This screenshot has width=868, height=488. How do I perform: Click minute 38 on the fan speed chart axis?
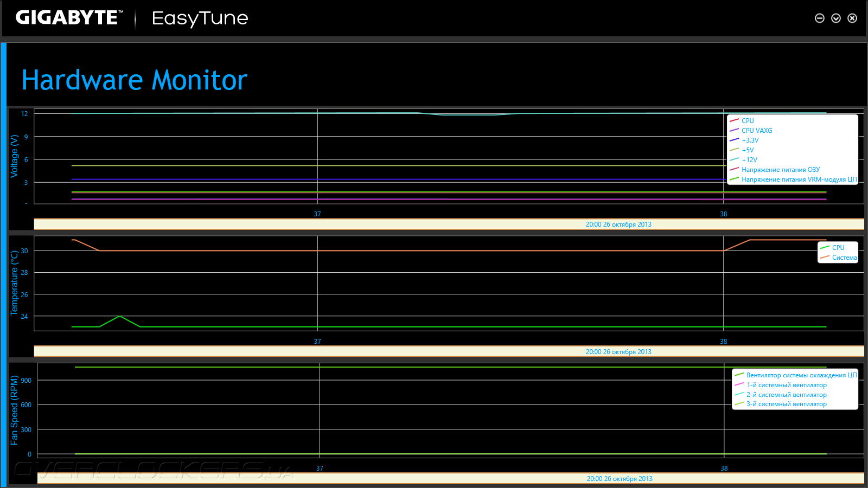click(x=724, y=468)
